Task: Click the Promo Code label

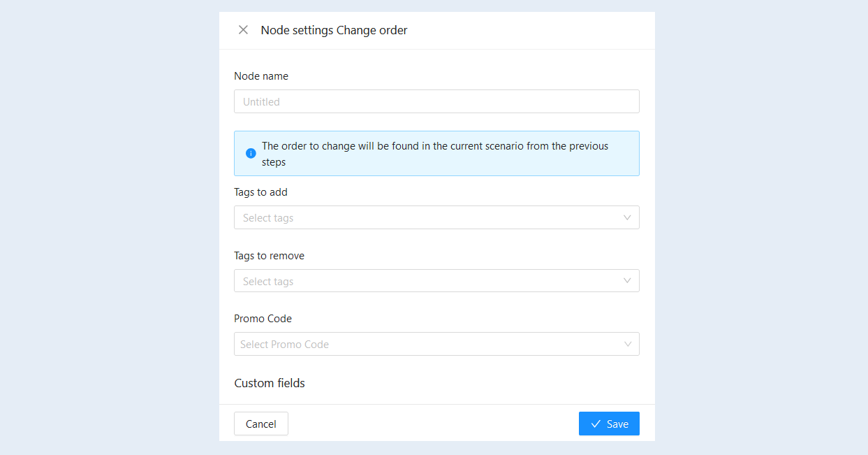Action: point(263,319)
